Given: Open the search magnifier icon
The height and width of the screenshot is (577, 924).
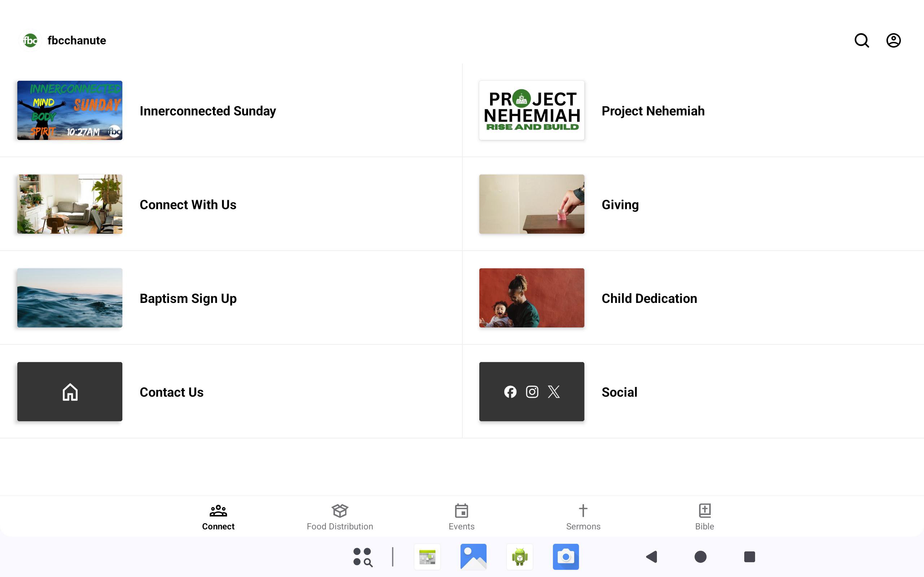Looking at the screenshot, I should [862, 40].
